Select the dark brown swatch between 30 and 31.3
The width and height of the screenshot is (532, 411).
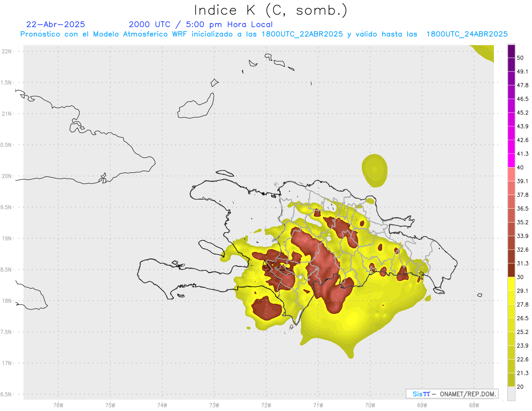tap(511, 270)
